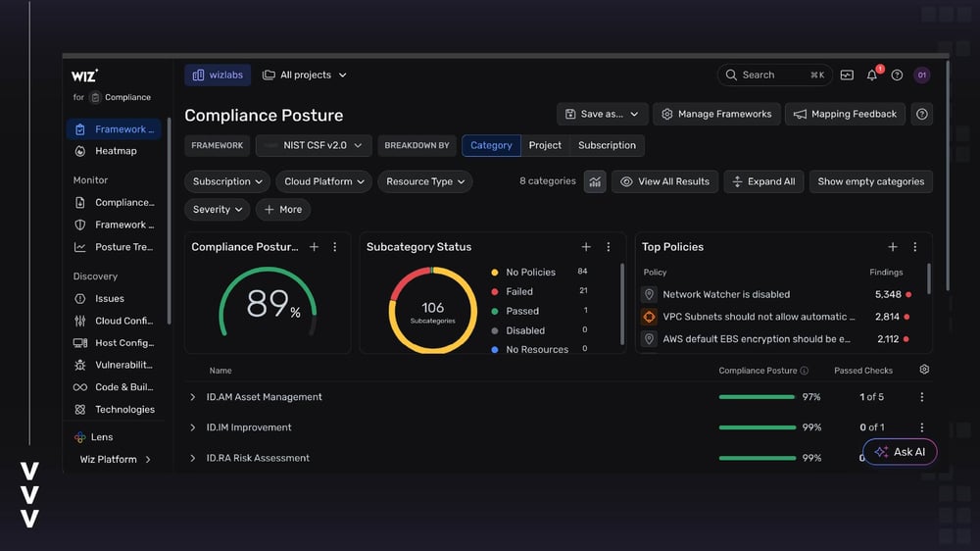Click the plus icon on Top Policies card
This screenshot has width=980, height=551.
pos(893,247)
